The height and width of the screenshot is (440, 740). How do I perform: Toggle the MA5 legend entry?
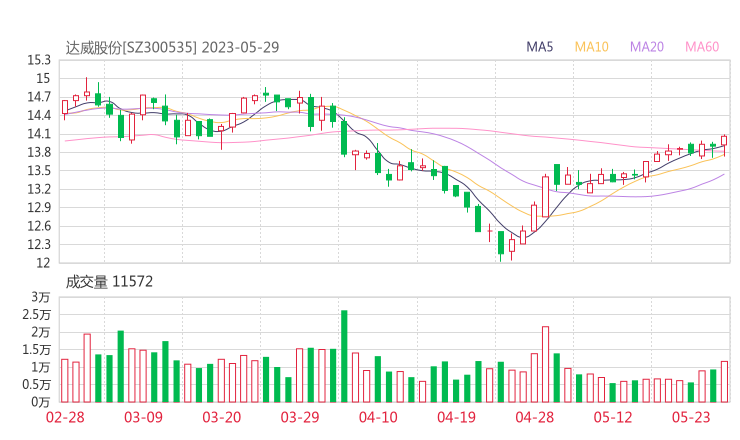(539, 47)
